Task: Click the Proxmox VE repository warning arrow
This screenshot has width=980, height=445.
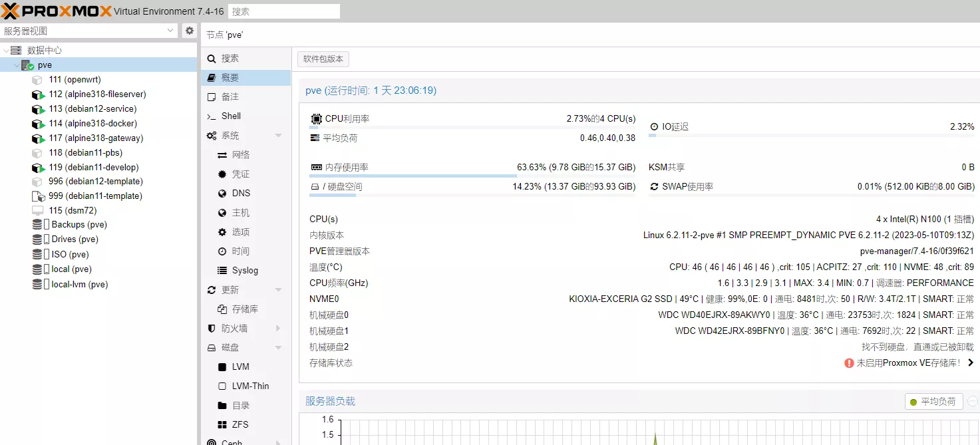Action: click(x=971, y=363)
